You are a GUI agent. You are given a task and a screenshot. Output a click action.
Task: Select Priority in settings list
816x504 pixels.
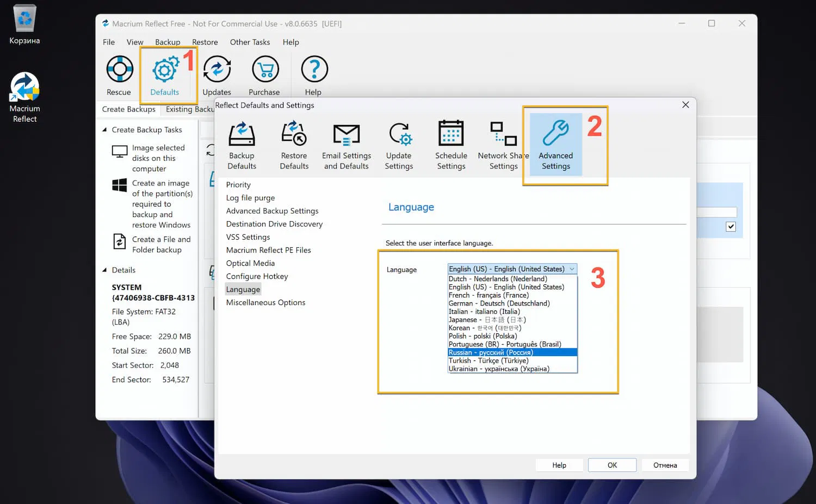(x=238, y=185)
